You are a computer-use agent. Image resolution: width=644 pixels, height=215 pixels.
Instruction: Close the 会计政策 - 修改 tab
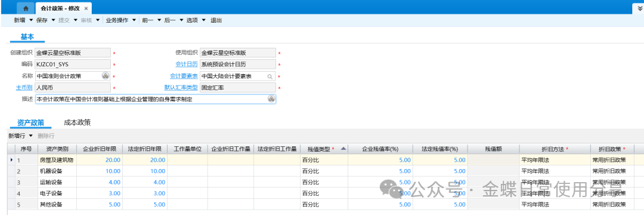click(x=85, y=8)
